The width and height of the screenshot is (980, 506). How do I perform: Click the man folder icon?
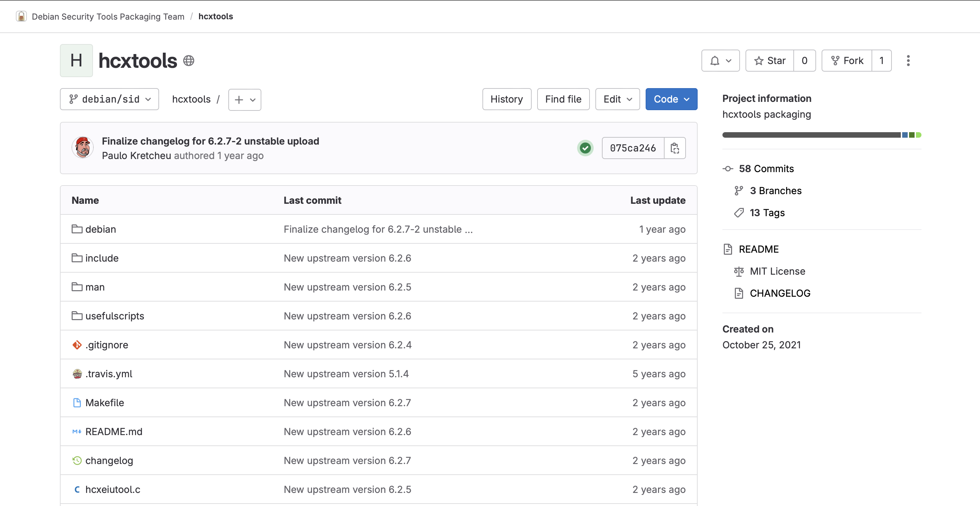[77, 287]
